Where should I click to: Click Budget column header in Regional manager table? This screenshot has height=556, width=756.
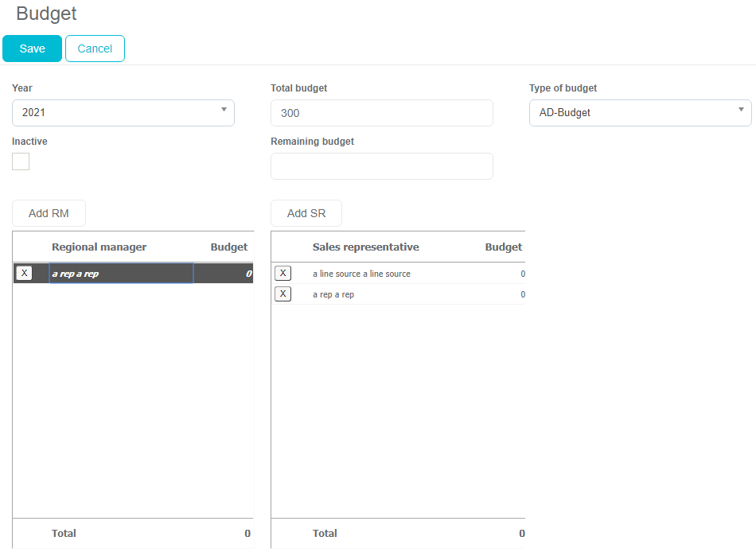tap(228, 247)
